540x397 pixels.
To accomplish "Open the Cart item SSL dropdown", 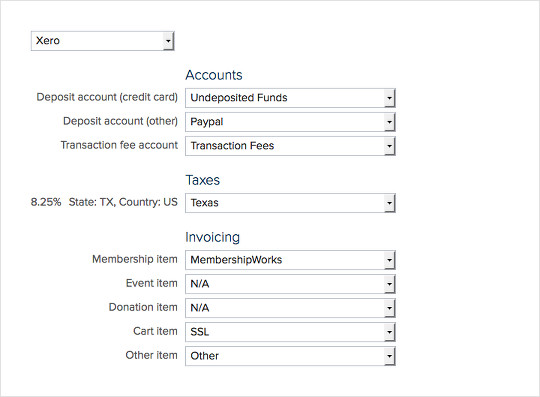I will pos(290,332).
